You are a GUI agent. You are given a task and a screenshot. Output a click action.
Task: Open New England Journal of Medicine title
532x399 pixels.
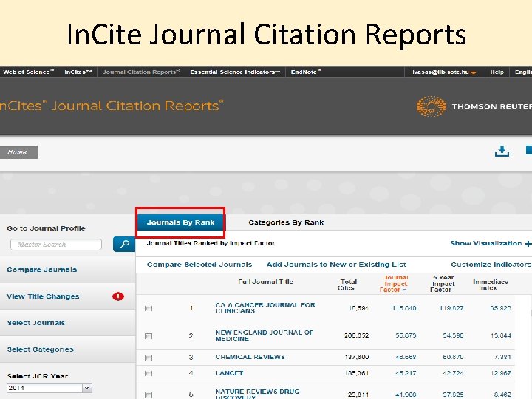[x=265, y=335]
